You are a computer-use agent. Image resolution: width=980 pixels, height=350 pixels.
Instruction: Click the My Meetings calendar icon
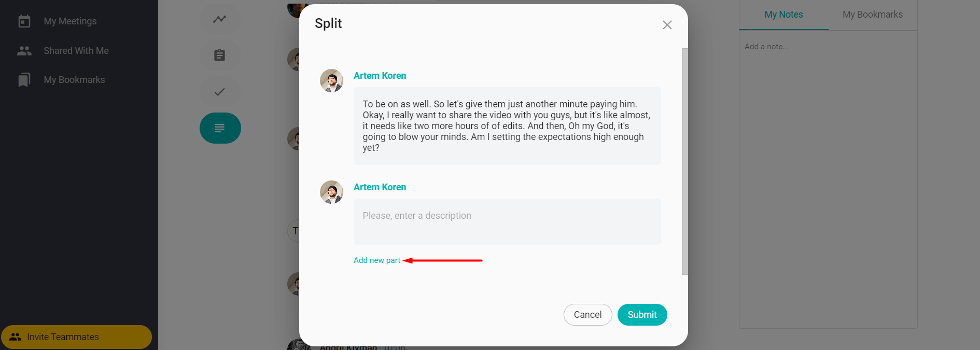(24, 21)
